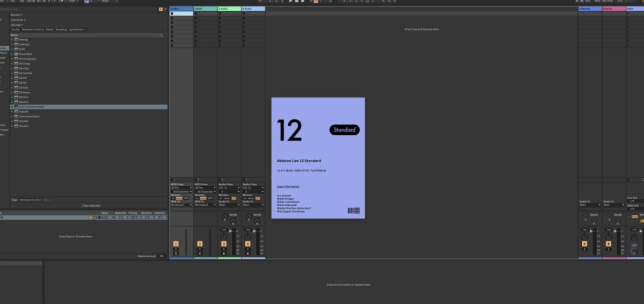
Task: Click track 3 pan knob
Action: coord(224,236)
